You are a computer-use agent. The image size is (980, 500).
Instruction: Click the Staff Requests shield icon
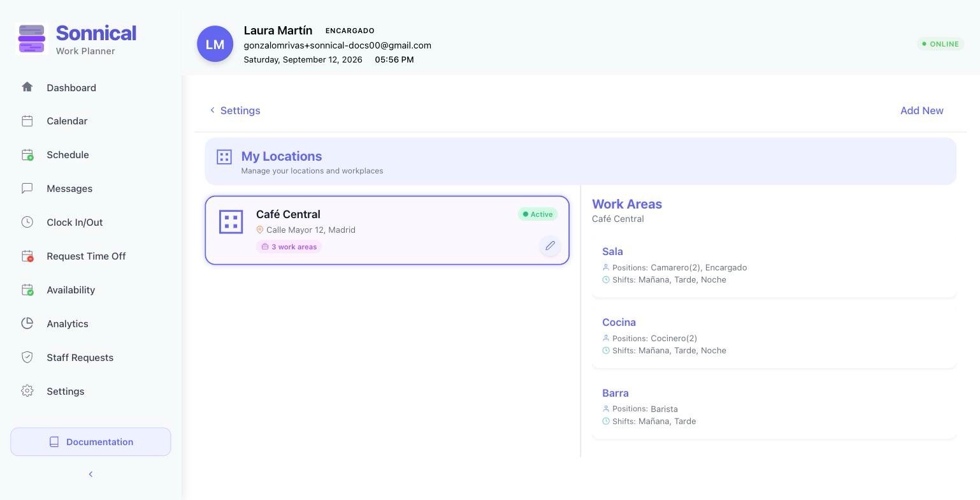click(x=27, y=357)
